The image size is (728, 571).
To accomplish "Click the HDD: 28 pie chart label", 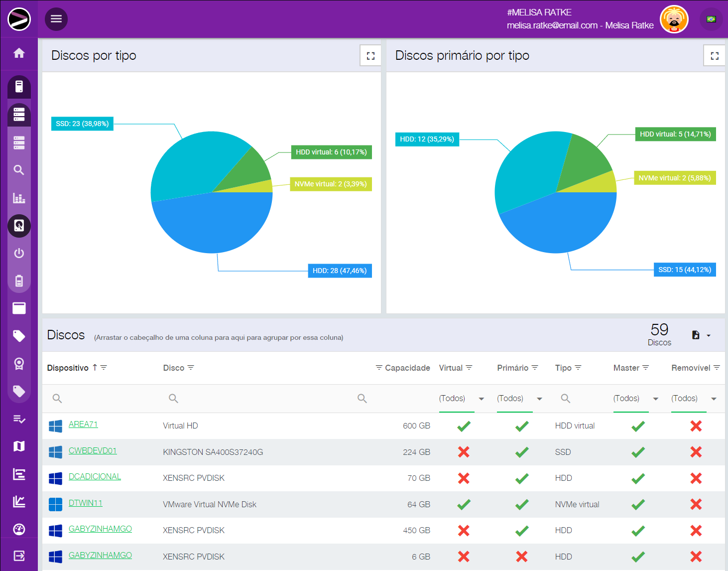I will pos(340,271).
